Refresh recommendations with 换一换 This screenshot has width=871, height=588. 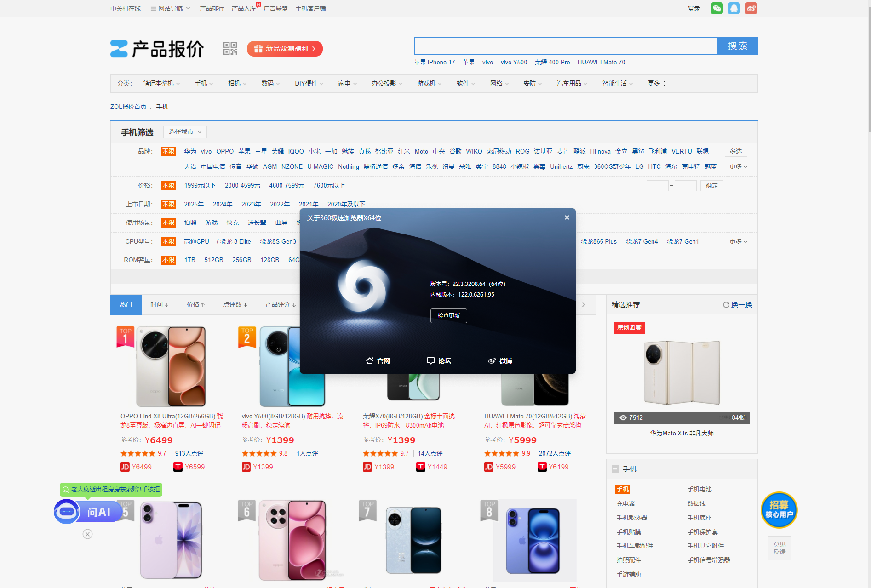pos(737,304)
